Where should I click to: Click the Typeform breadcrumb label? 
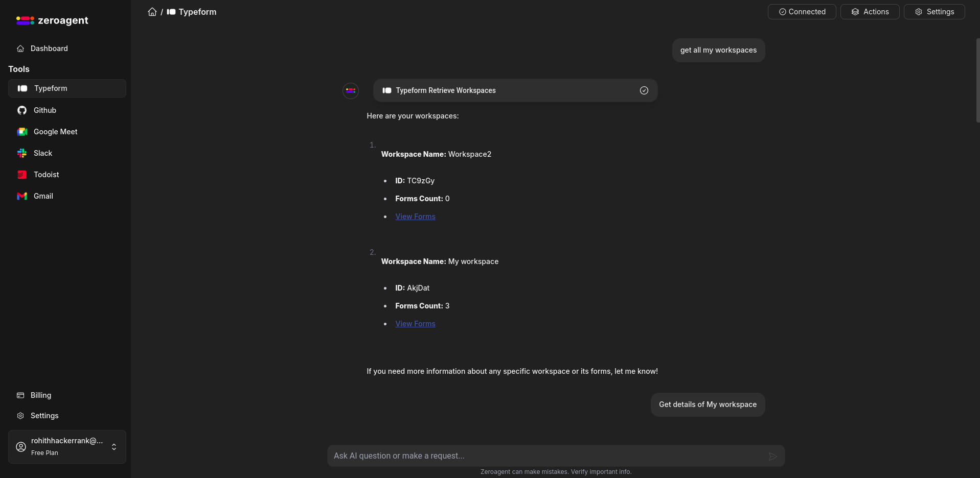(x=197, y=12)
